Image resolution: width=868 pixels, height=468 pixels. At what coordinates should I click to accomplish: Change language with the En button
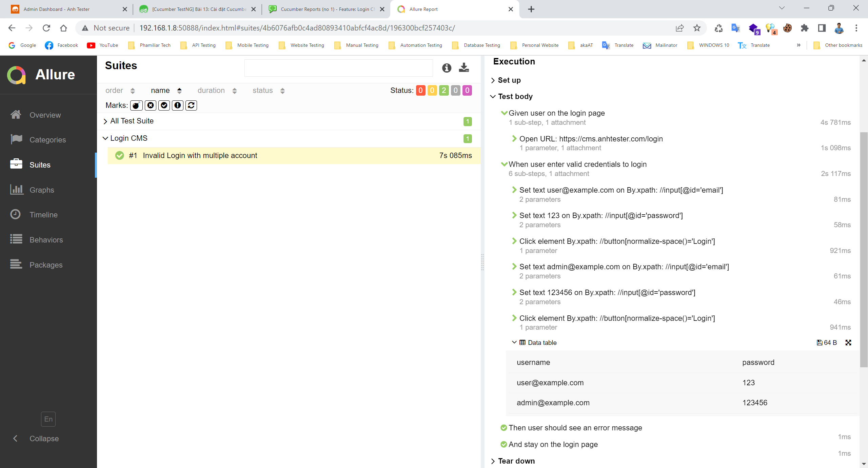point(48,419)
